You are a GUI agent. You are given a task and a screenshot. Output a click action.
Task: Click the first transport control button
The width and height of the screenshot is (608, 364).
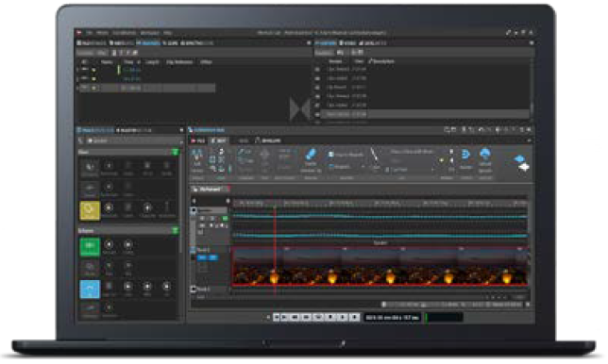point(277,317)
